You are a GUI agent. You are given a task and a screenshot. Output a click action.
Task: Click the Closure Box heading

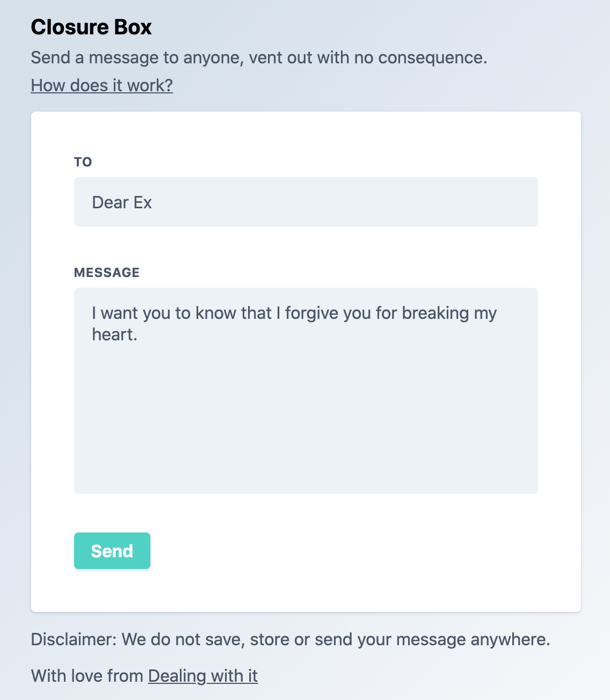91,27
